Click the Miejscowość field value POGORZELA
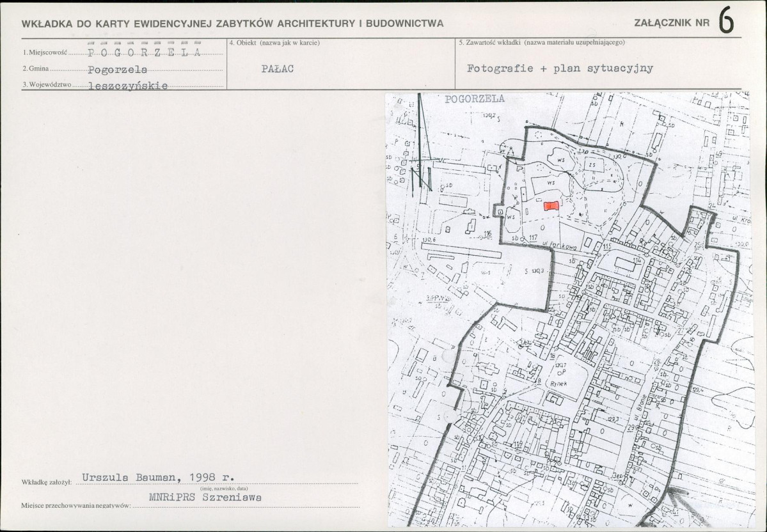The height and width of the screenshot is (532, 767). [144, 52]
